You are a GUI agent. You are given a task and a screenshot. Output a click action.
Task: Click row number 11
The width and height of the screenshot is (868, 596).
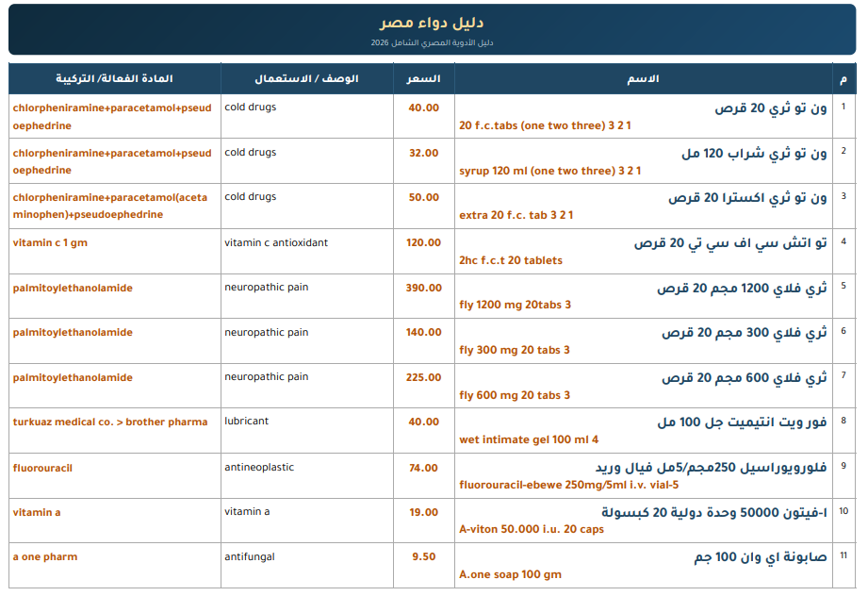coord(843,555)
